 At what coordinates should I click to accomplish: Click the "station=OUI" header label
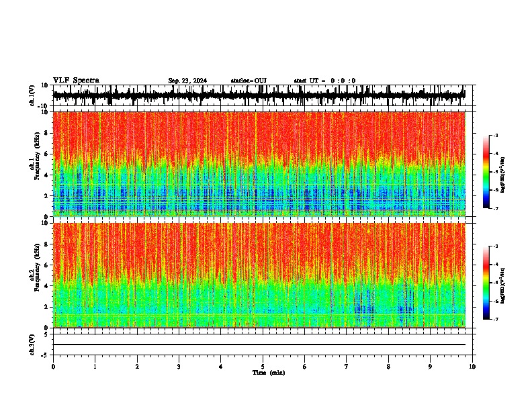[x=249, y=81]
